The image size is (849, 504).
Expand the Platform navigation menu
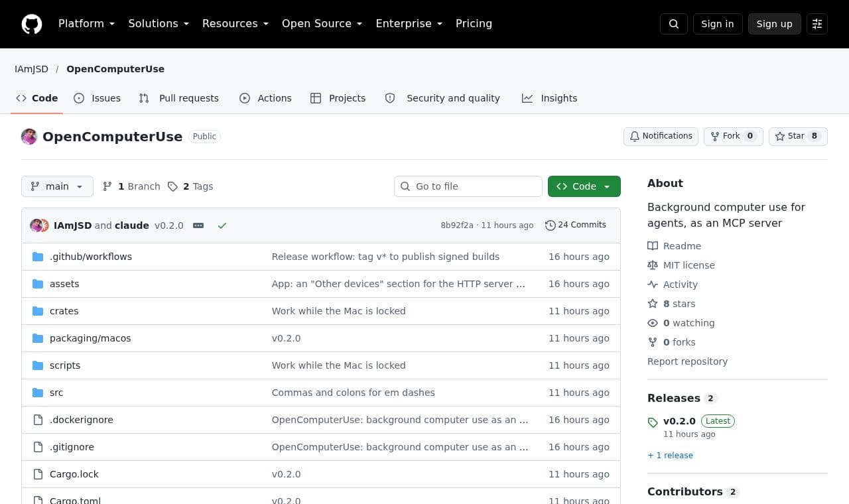pos(87,23)
